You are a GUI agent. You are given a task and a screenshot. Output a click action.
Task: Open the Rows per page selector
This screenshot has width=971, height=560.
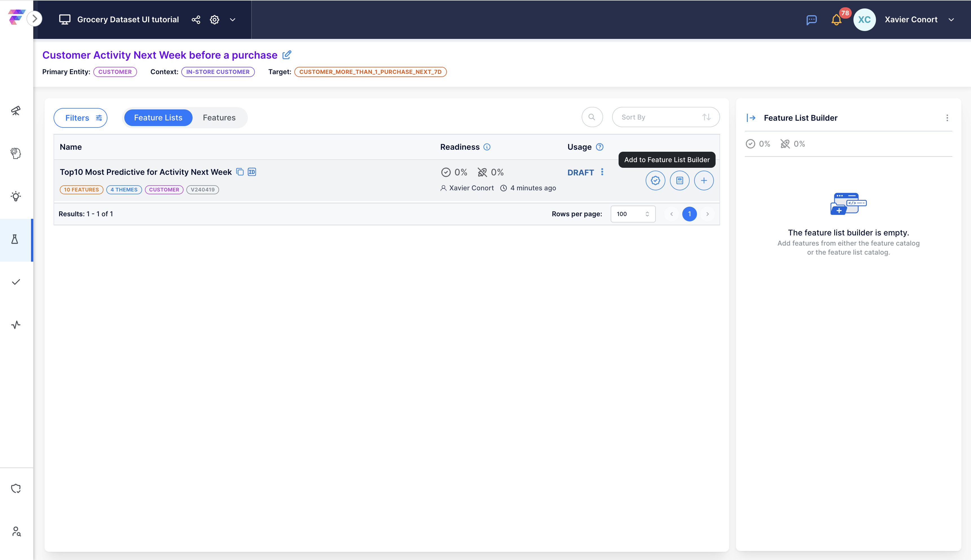click(633, 214)
